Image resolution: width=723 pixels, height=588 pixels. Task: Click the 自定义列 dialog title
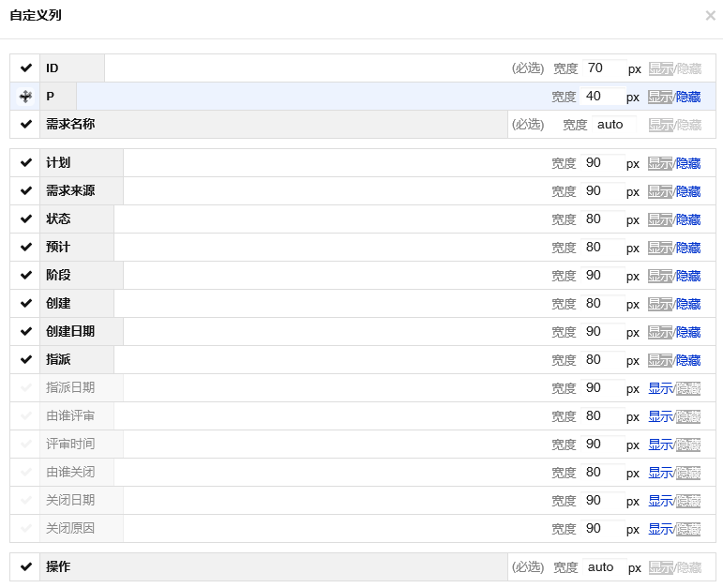tap(36, 15)
